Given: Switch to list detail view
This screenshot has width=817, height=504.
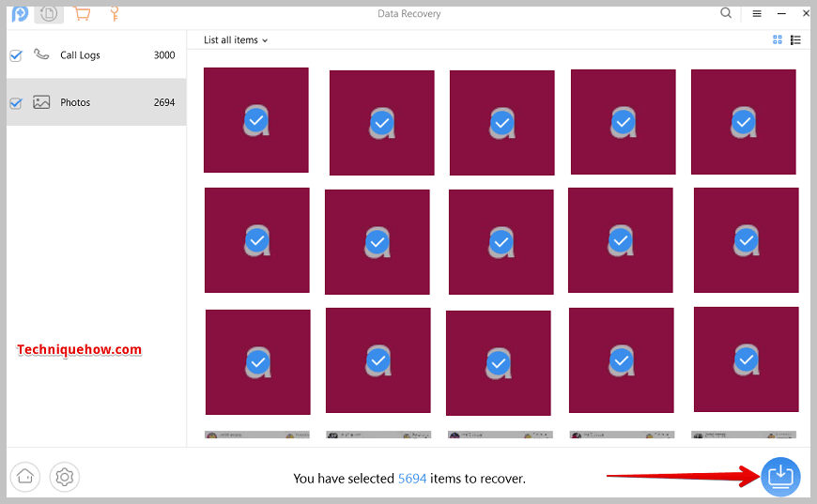Looking at the screenshot, I should click(x=795, y=40).
